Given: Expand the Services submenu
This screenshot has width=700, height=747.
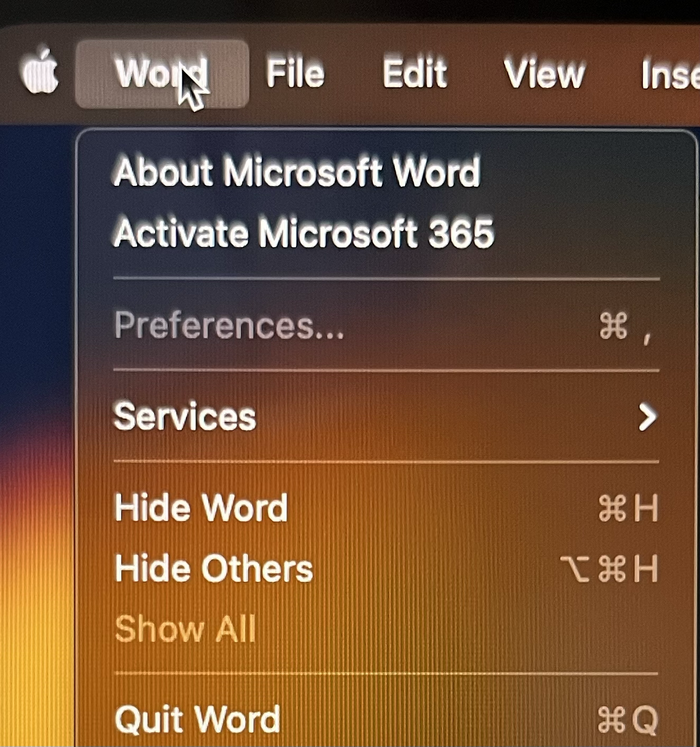Looking at the screenshot, I should 387,416.
